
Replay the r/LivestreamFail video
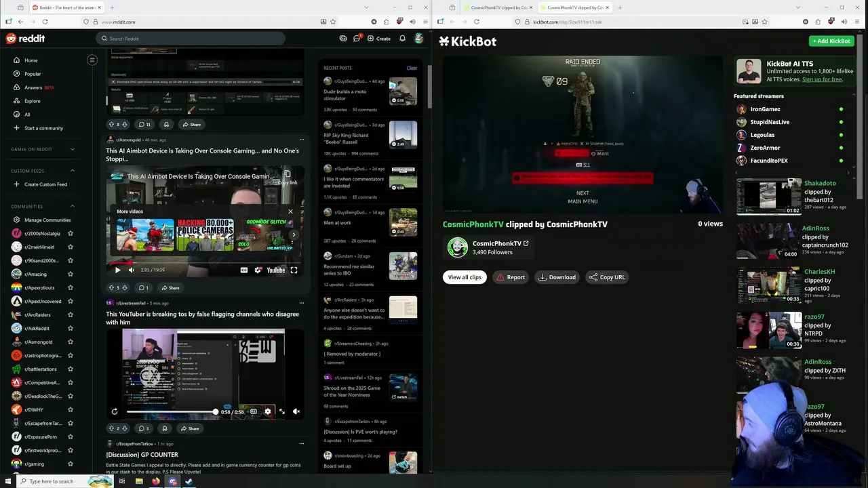click(x=115, y=411)
